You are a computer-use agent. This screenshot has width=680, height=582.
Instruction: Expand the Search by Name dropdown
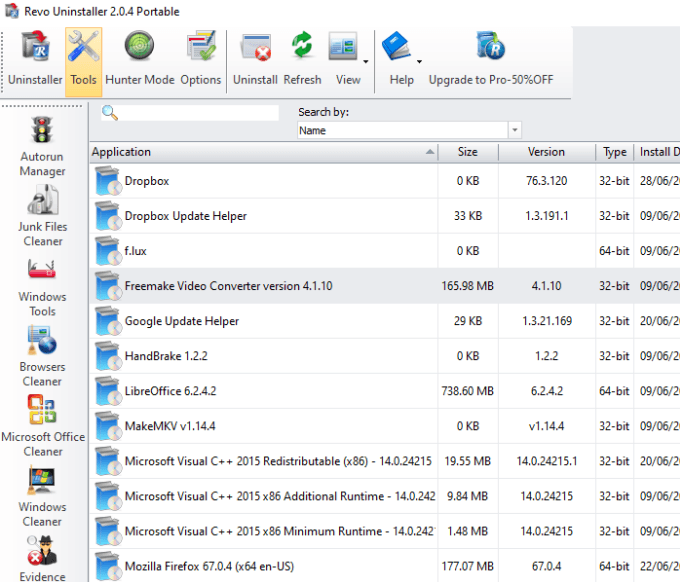tap(514, 130)
